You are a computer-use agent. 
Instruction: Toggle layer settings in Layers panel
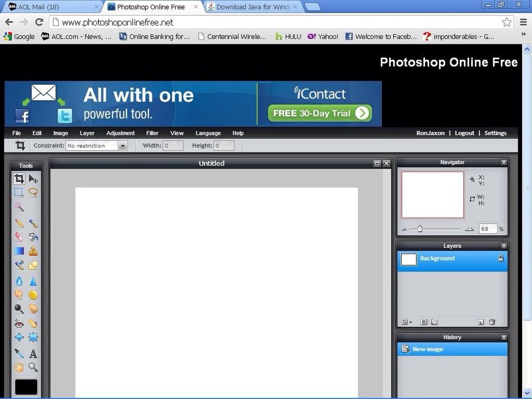pyautogui.click(x=406, y=321)
